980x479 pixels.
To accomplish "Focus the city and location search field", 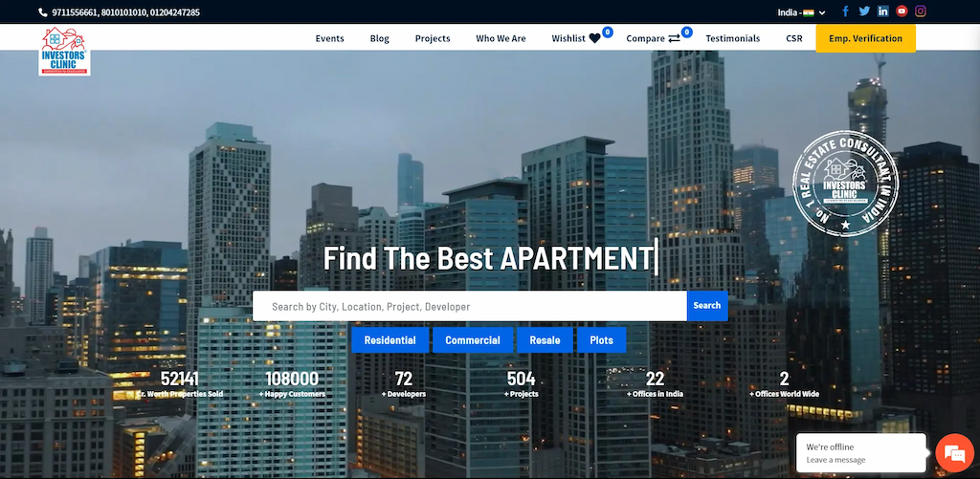I will 469,306.
